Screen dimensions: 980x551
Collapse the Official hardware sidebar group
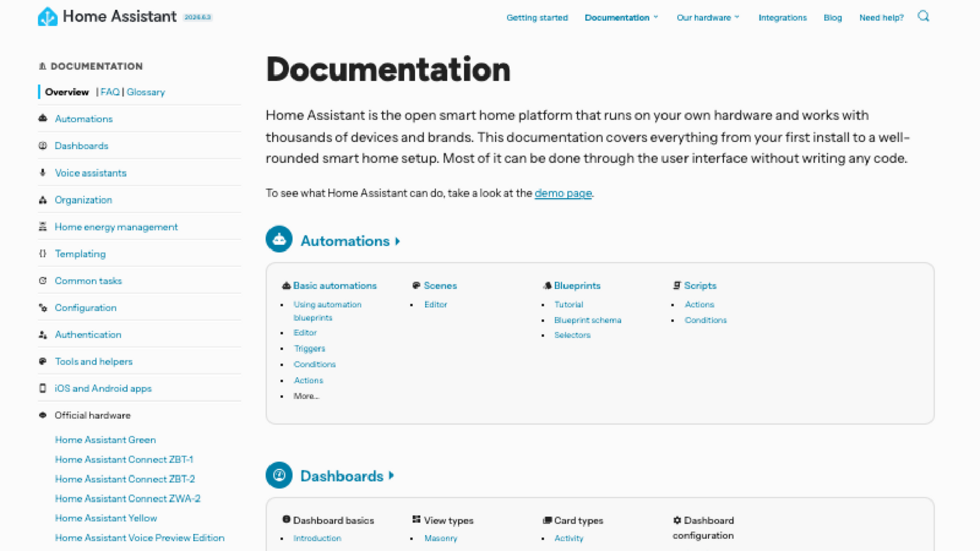pos(92,415)
